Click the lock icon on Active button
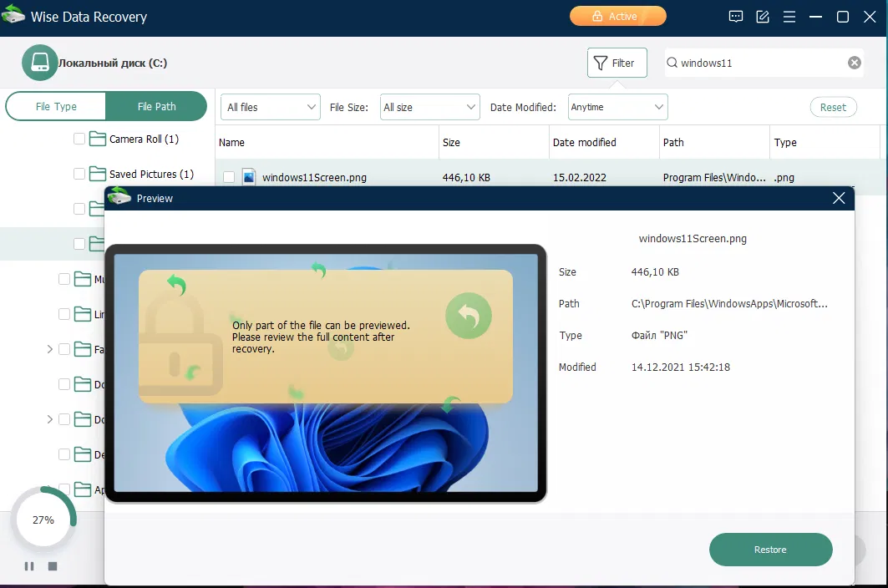 [597, 17]
